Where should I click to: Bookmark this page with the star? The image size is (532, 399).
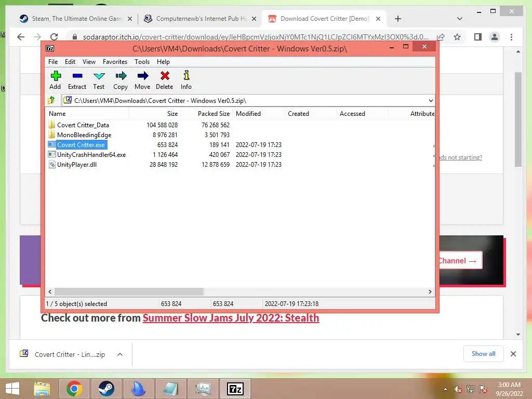[457, 37]
